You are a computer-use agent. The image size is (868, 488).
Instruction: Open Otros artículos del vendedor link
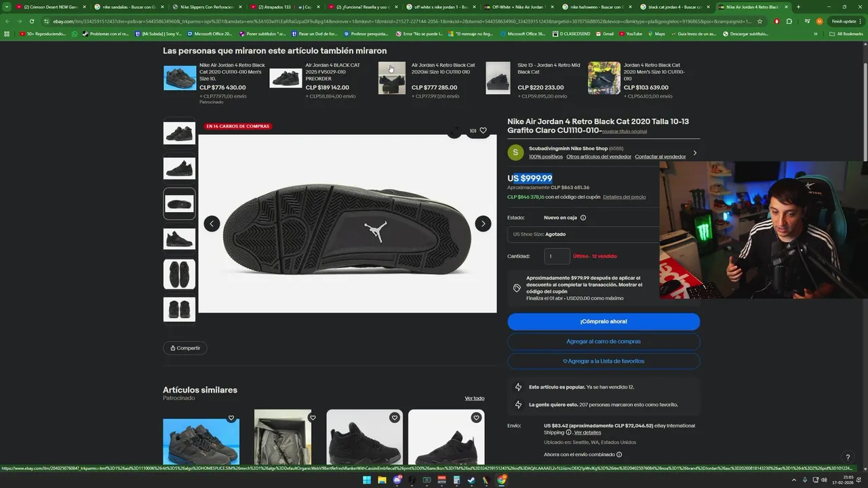pyautogui.click(x=599, y=157)
